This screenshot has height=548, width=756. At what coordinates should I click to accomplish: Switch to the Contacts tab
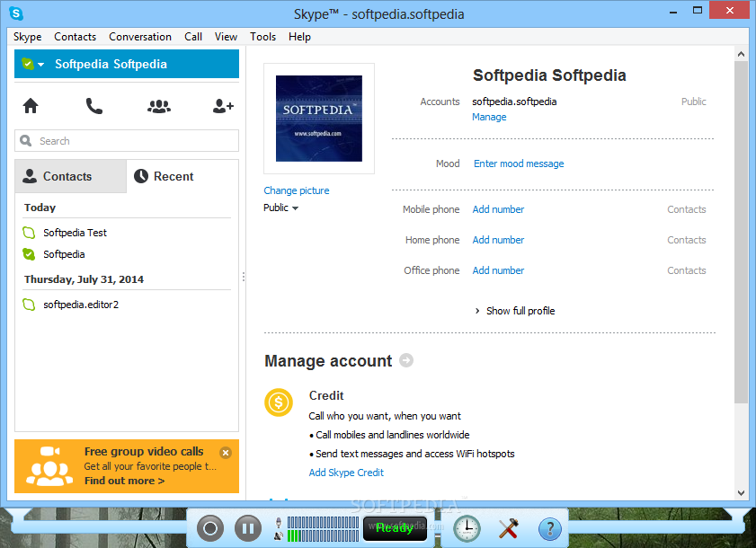70,176
